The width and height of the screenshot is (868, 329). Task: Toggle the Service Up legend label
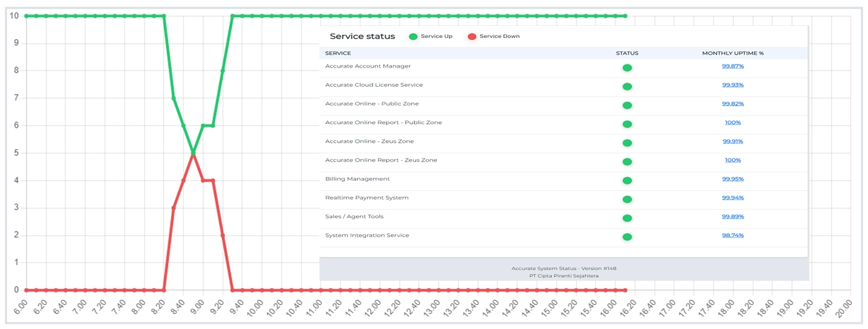click(x=436, y=37)
